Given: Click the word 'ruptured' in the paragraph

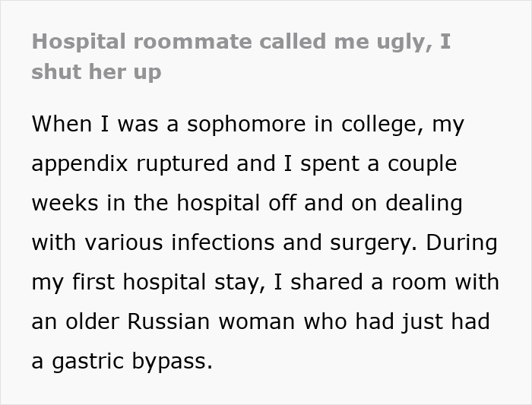Looking at the screenshot, I should 182,164.
